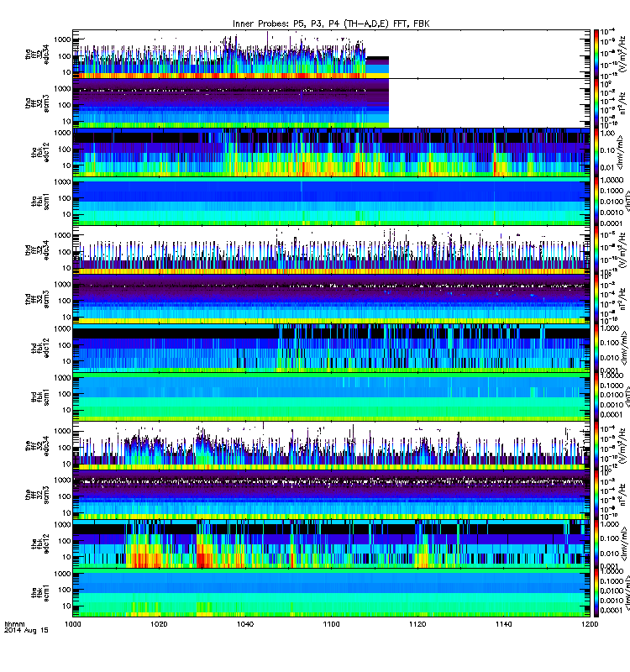Click the color bar of the edc34 FFT panel

click(x=596, y=446)
